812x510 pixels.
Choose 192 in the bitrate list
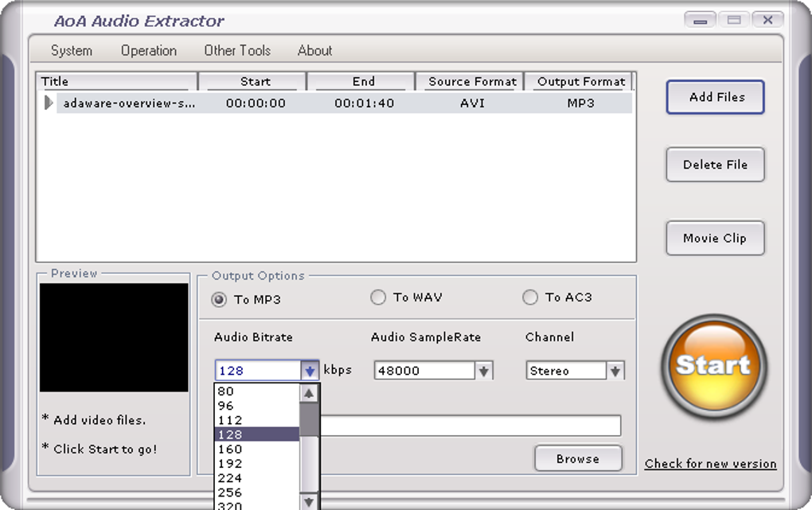point(257,463)
